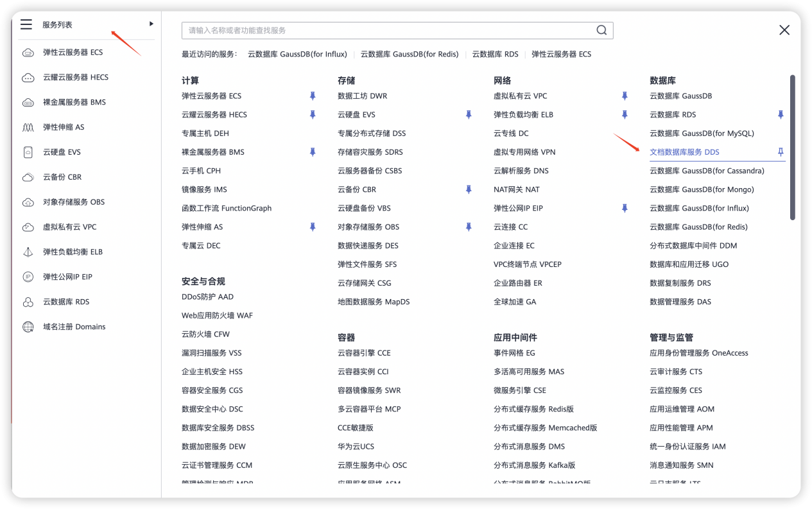
Task: Open recently visited 云数据库 RDS
Action: [x=495, y=55]
